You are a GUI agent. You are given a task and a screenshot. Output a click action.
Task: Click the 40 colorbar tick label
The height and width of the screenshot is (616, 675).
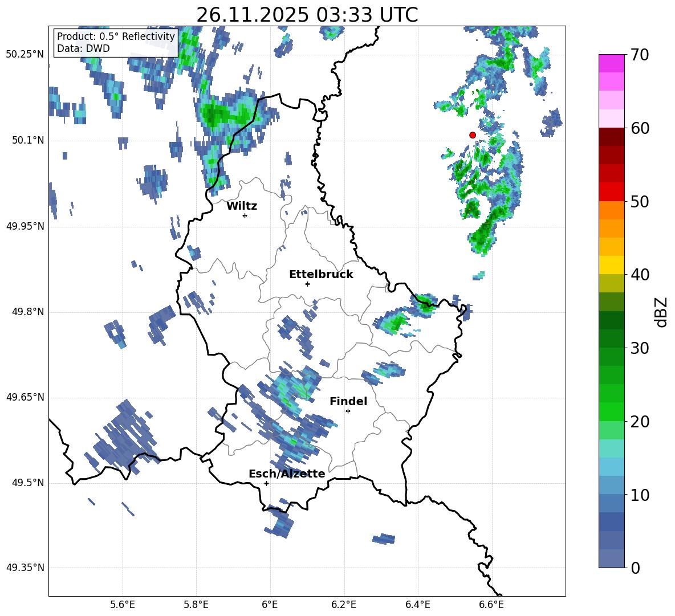[x=640, y=275]
